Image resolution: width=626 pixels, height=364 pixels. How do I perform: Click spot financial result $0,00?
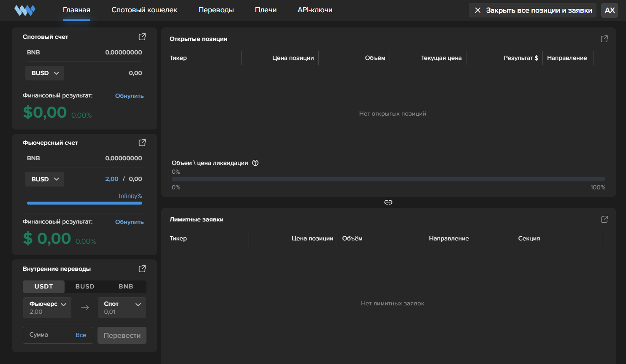click(45, 112)
